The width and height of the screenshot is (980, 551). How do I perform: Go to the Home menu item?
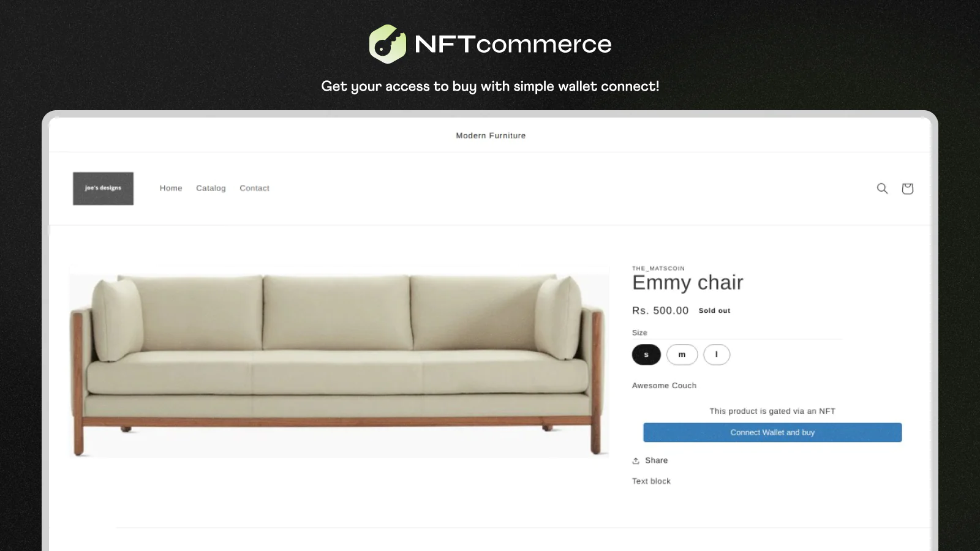171,188
